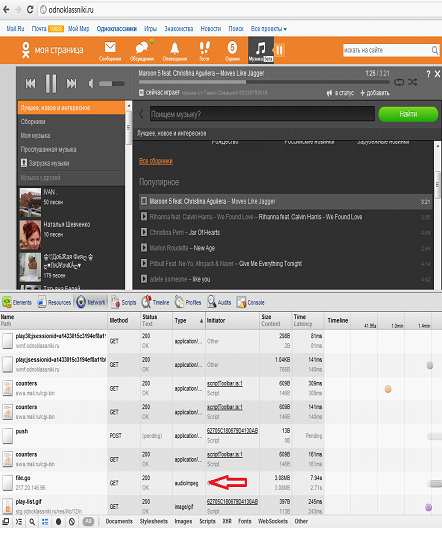Open scriptToolbar.js:1 initiator for first counters row

tap(225, 384)
